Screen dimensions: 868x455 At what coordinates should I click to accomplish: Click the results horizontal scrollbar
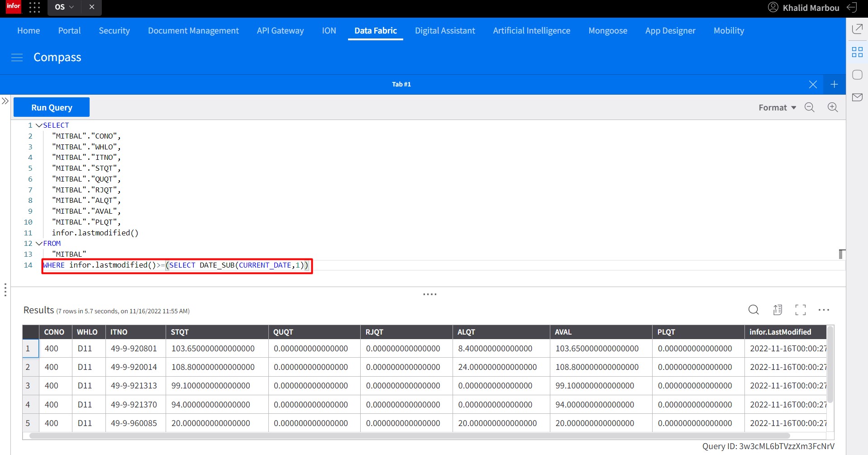tap(410, 436)
